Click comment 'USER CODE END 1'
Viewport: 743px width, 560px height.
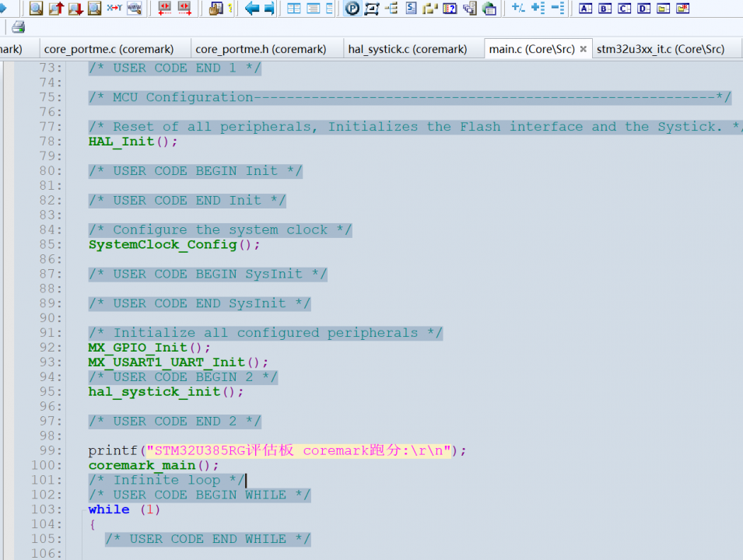[x=175, y=68]
